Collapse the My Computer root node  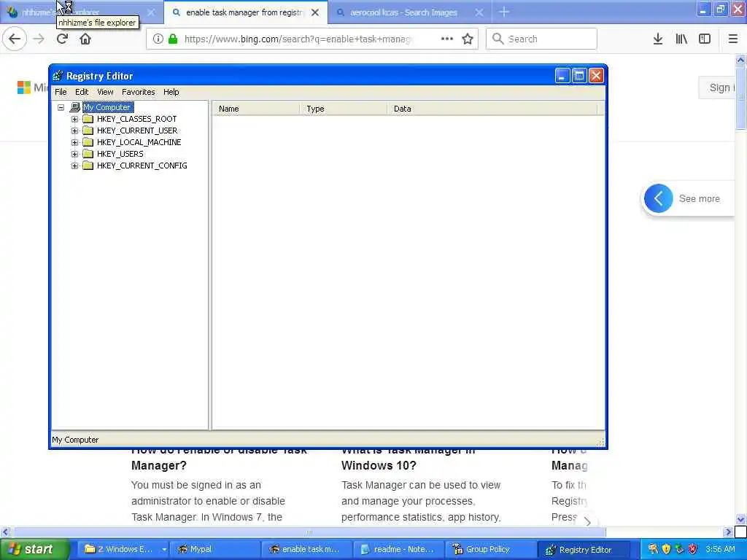click(x=61, y=108)
